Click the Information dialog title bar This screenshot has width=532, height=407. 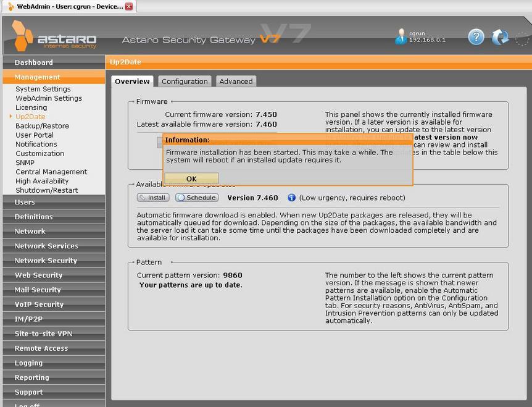[x=288, y=140]
